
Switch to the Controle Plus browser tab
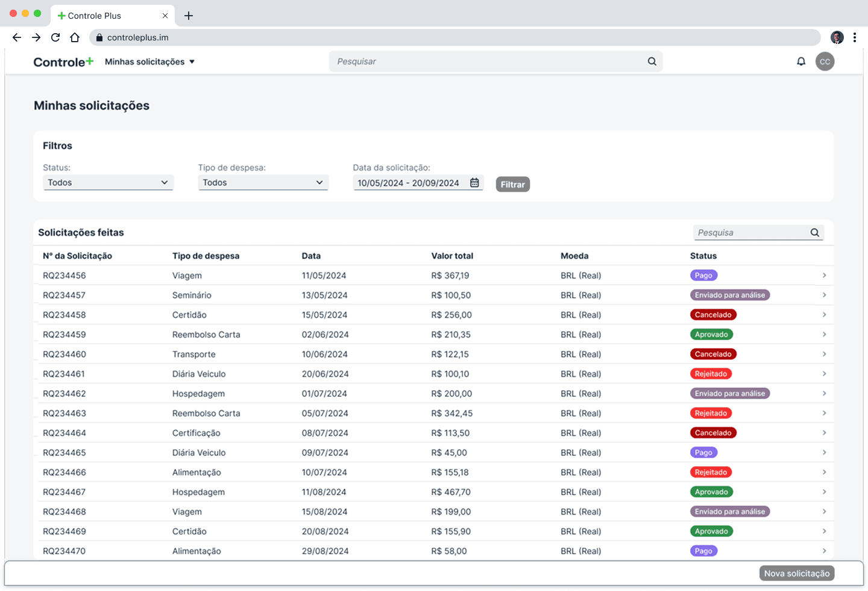(x=102, y=16)
